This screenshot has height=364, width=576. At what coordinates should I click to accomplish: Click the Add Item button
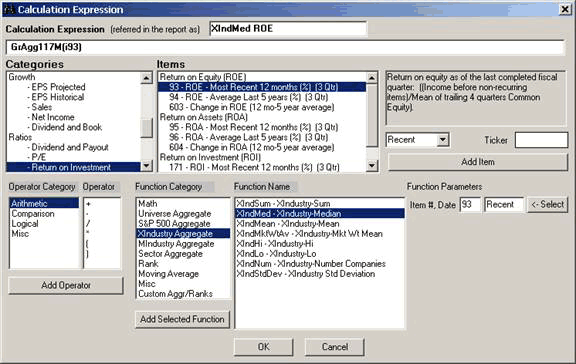pos(478,162)
